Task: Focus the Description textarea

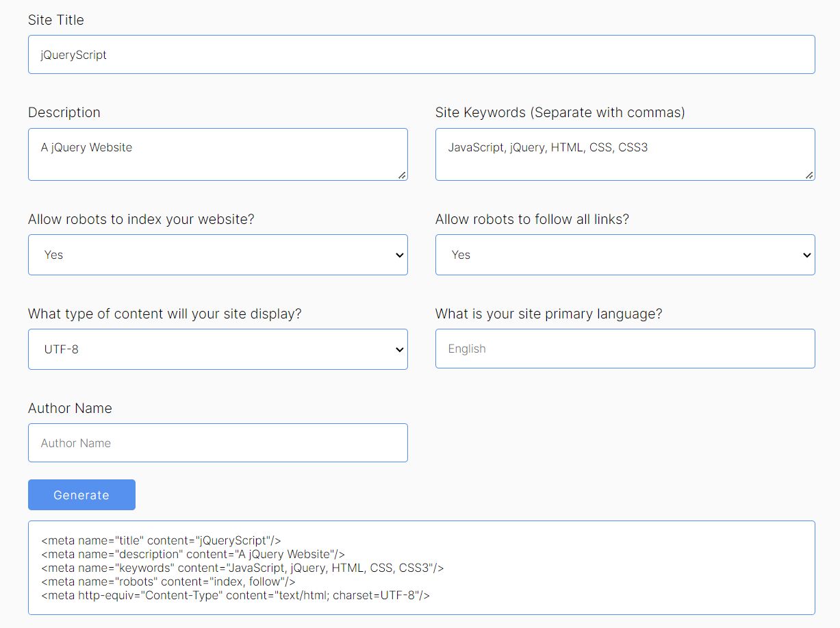Action: (217, 153)
